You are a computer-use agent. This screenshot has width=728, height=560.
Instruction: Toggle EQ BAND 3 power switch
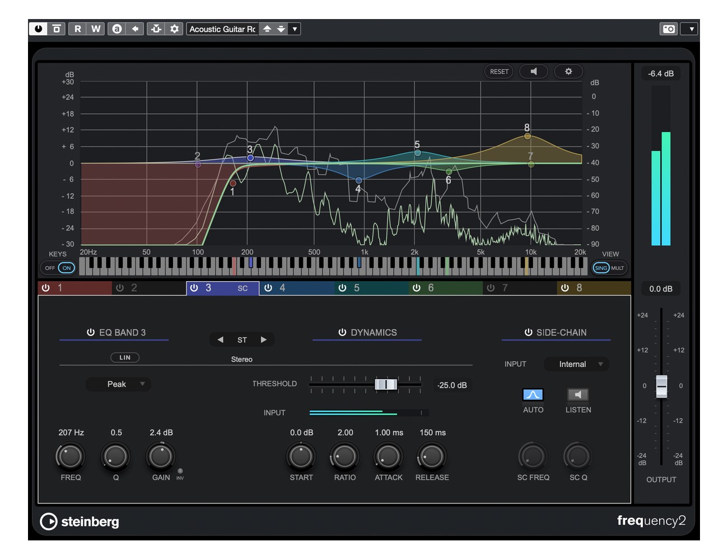tap(91, 333)
